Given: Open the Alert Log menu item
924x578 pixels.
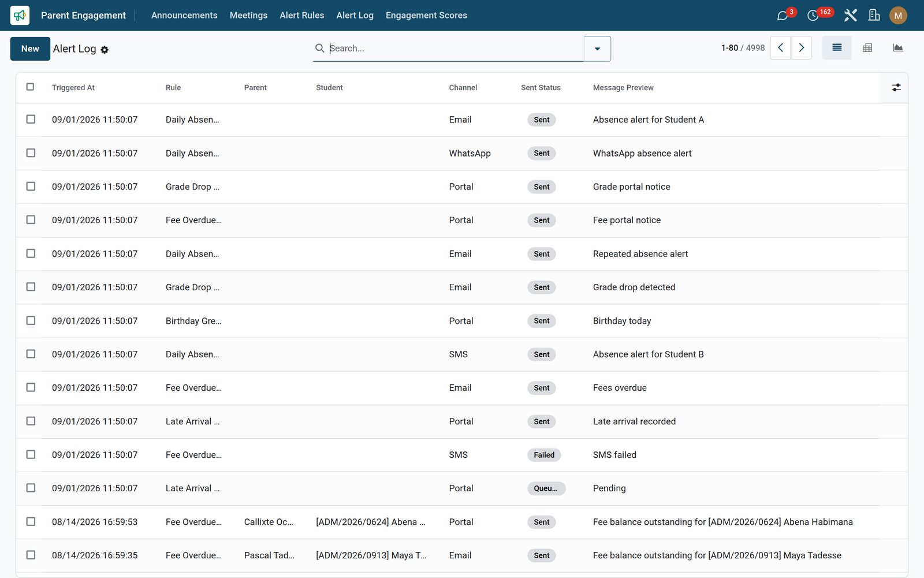Looking at the screenshot, I should pyautogui.click(x=355, y=16).
